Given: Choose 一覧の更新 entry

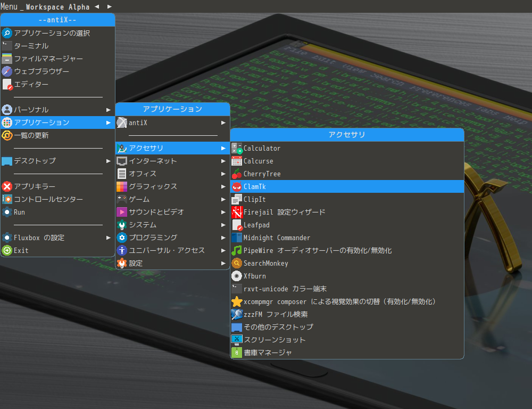Looking at the screenshot, I should point(57,136).
